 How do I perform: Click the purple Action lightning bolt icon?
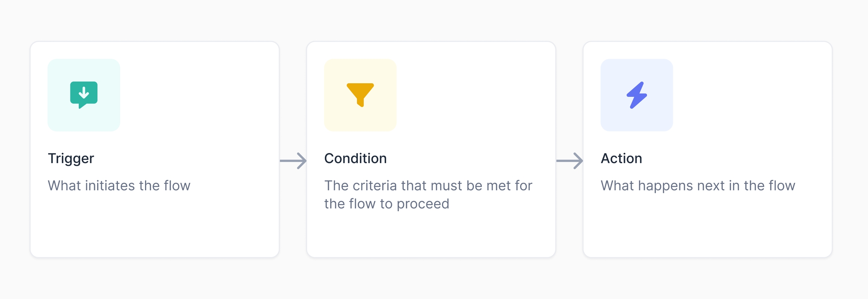[x=637, y=95]
